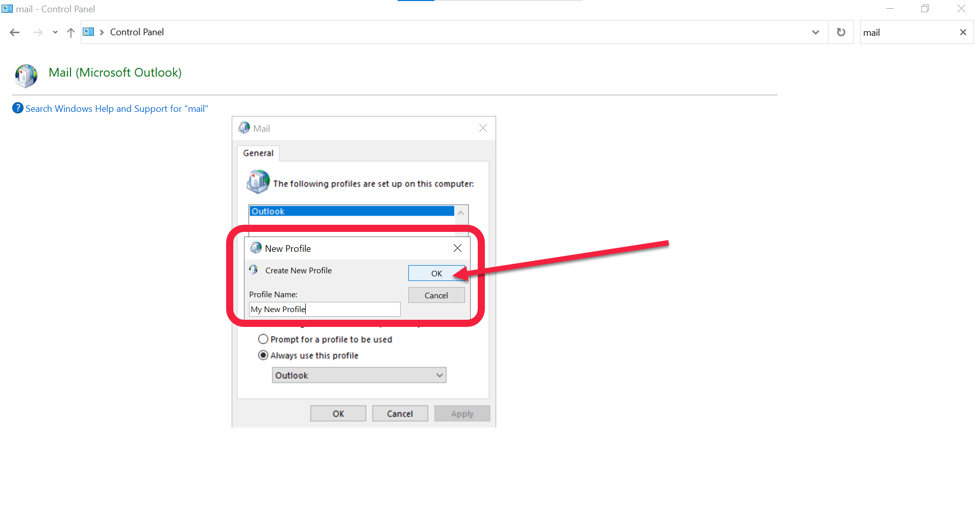Open the Mail (Microsoft Outlook) link
This screenshot has width=980, height=520.
click(115, 73)
